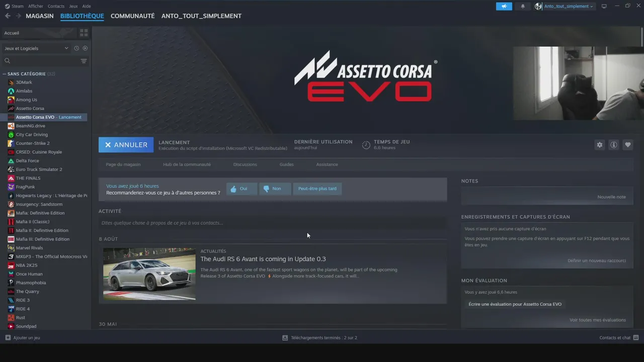Show recent games clock icon
This screenshot has width=644, height=362.
pyautogui.click(x=76, y=48)
